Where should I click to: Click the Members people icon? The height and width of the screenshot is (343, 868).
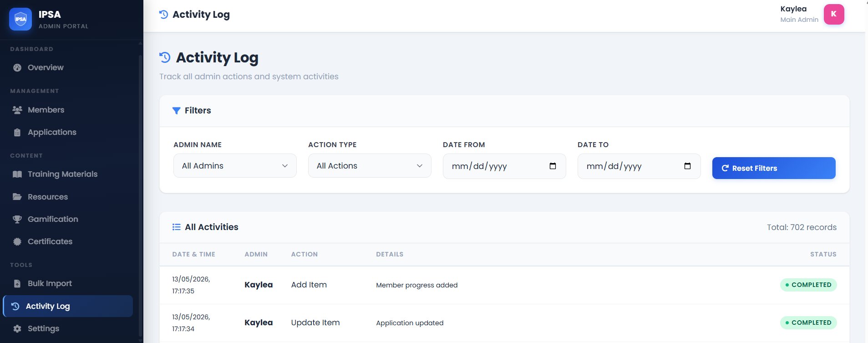click(x=17, y=110)
